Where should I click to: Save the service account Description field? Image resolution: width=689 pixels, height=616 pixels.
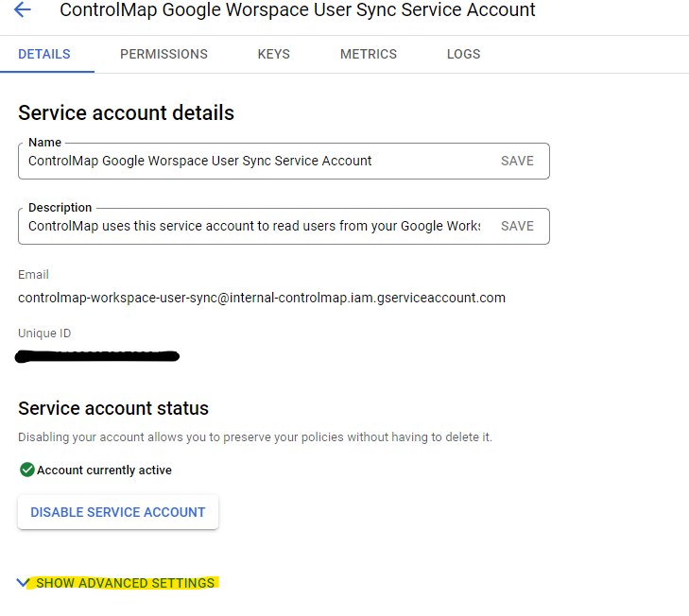tap(517, 226)
